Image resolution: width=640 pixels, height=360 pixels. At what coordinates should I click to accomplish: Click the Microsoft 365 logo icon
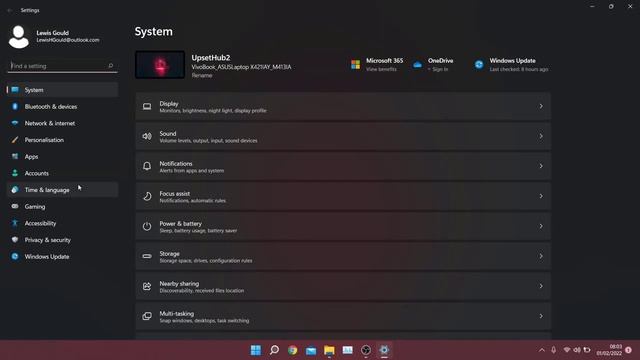coord(356,64)
